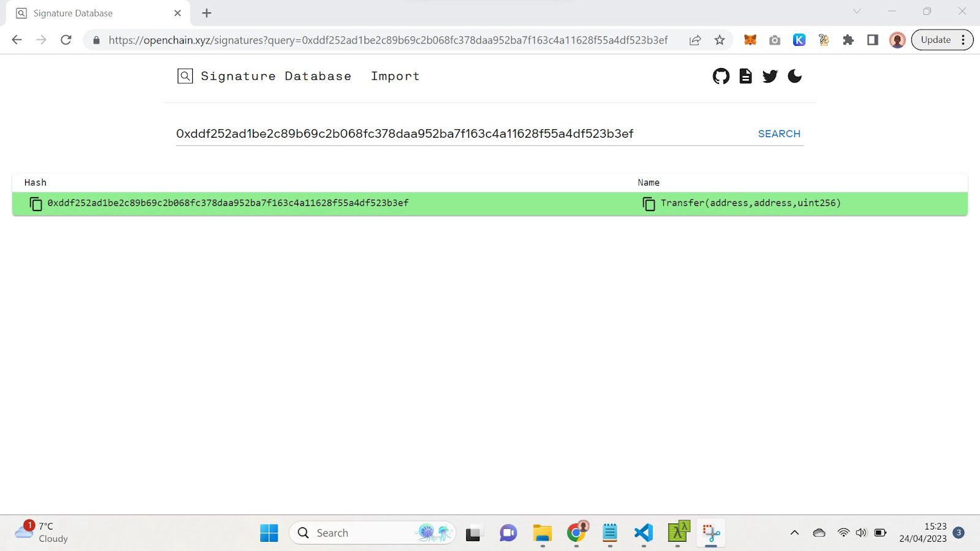Image resolution: width=980 pixels, height=551 pixels.
Task: Toggle dark mode with the moon icon
Action: click(794, 76)
